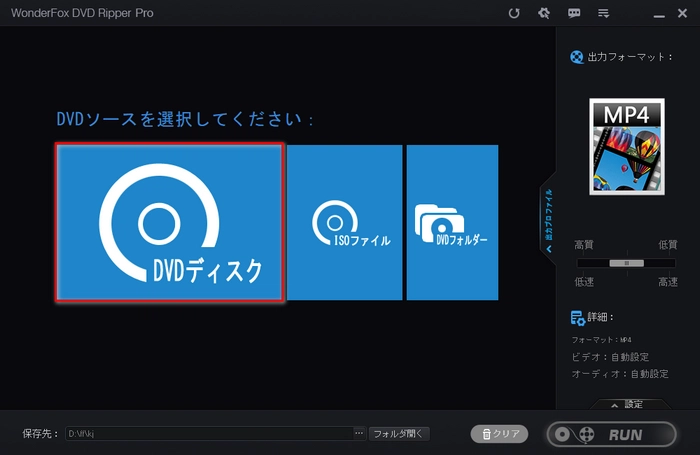Open the DVDフォルダー source tile
700x455 pixels.
(452, 222)
